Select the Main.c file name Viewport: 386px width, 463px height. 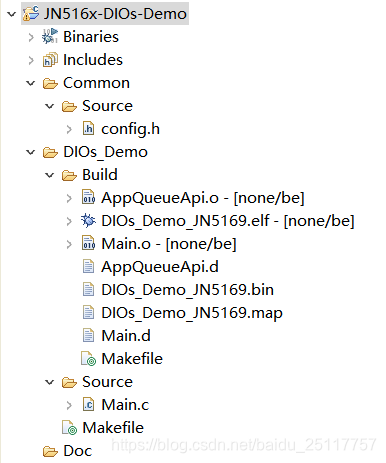coord(125,405)
